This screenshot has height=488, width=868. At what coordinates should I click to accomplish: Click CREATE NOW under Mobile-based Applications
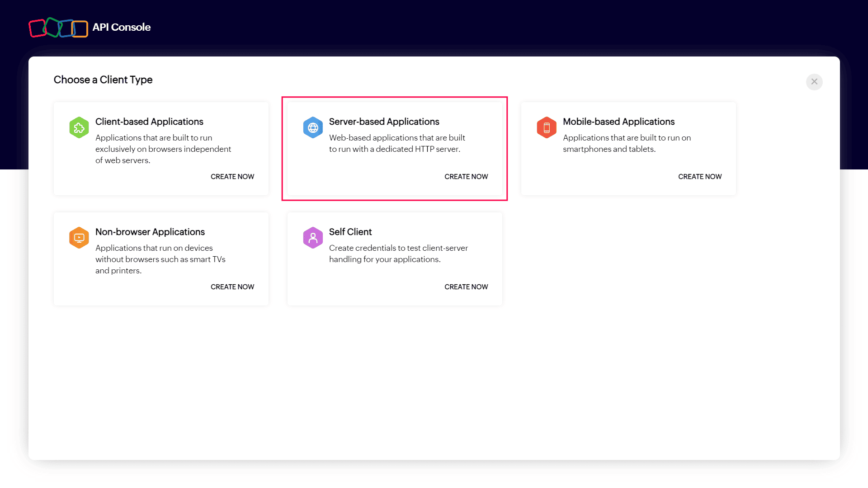coord(700,176)
